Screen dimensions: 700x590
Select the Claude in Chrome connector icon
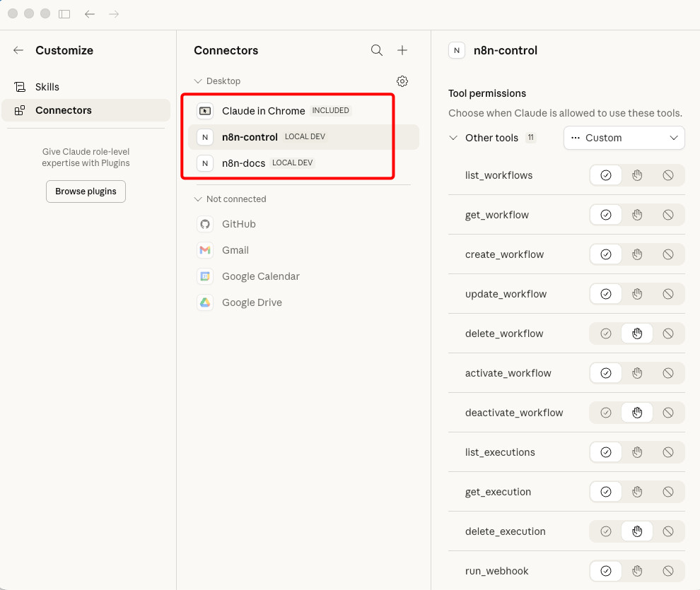pyautogui.click(x=205, y=111)
